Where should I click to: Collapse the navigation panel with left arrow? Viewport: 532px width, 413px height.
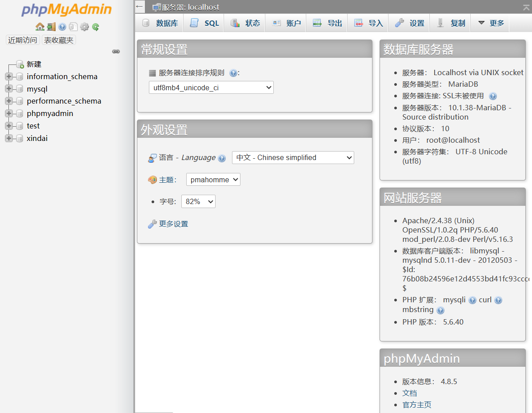tap(139, 7)
